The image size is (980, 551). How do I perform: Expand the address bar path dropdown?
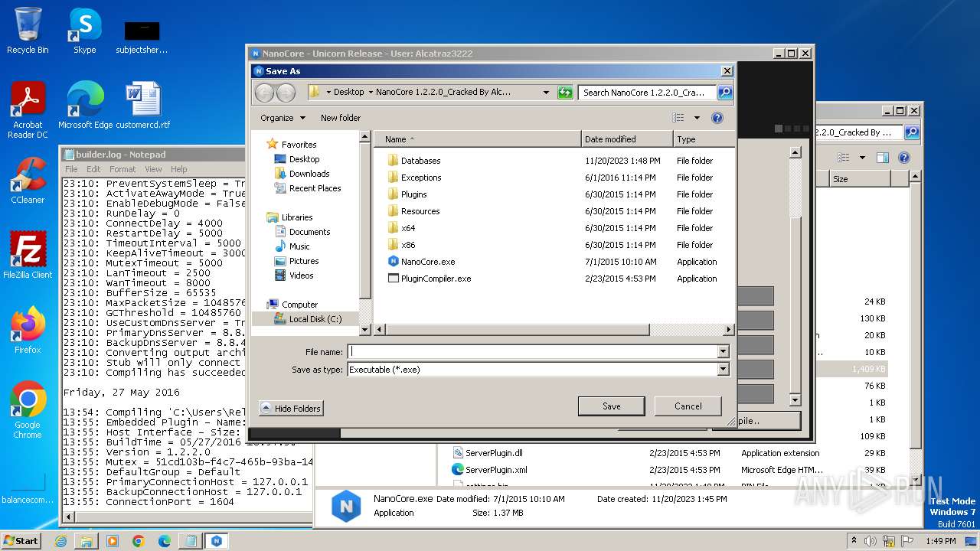tap(546, 93)
